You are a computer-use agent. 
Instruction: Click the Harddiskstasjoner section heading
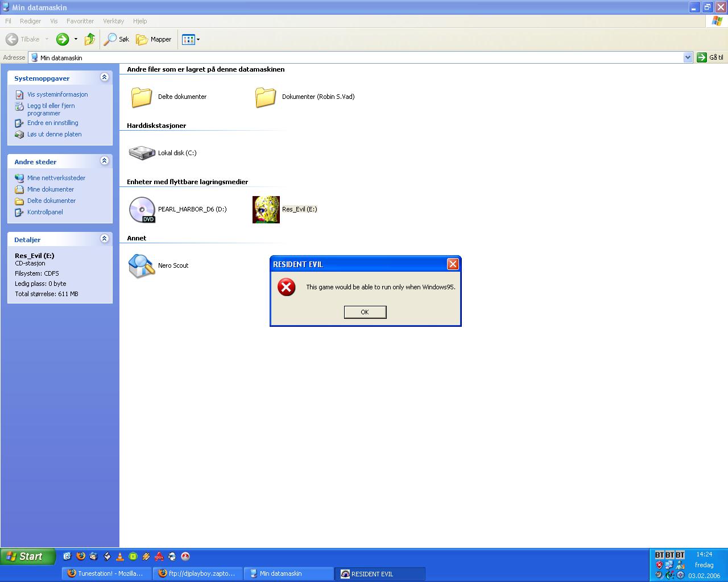(156, 126)
